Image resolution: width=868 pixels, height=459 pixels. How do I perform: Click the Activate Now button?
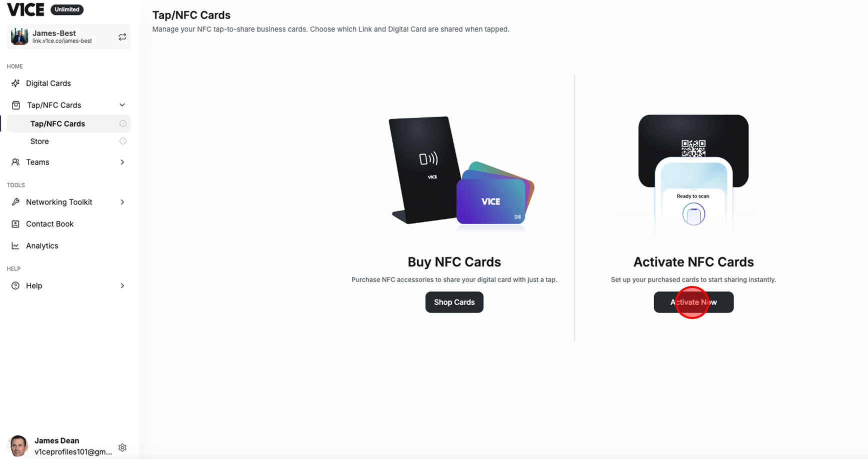point(693,302)
